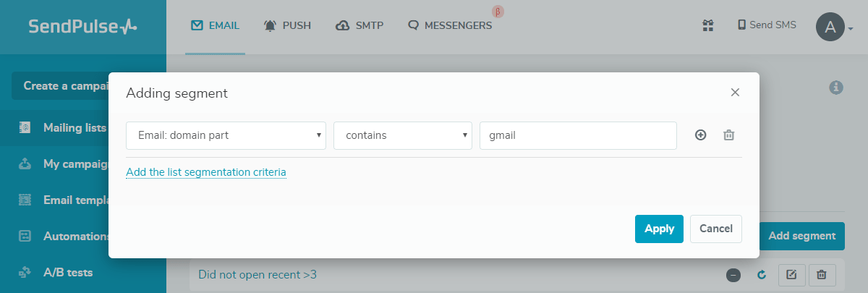868x293 pixels.
Task: Open the Email: domain part dropdown
Action: coord(226,135)
